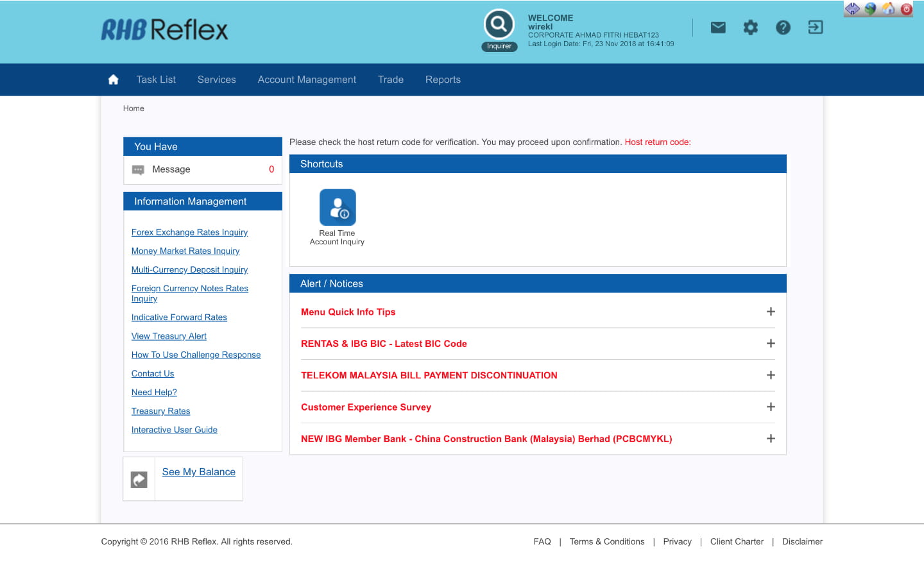Open settings via the gear icon
The image size is (924, 574).
pyautogui.click(x=750, y=28)
